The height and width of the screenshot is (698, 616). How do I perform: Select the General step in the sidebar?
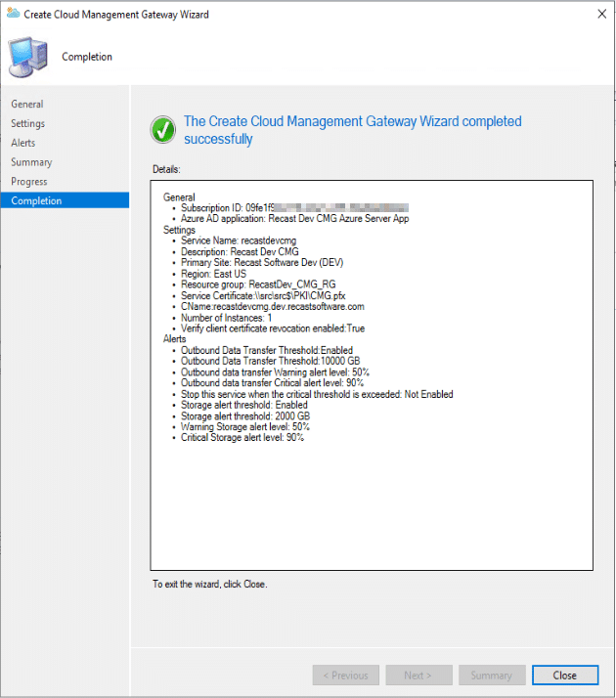27,104
